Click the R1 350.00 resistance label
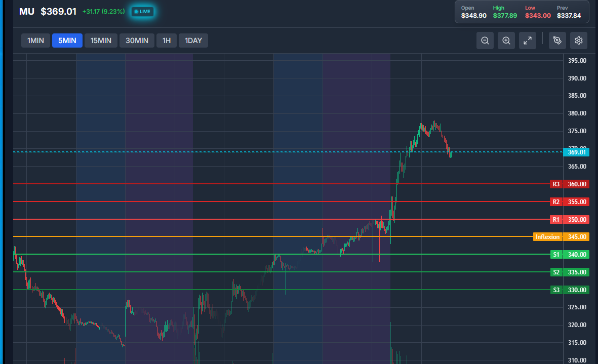598x364 pixels. [x=570, y=220]
